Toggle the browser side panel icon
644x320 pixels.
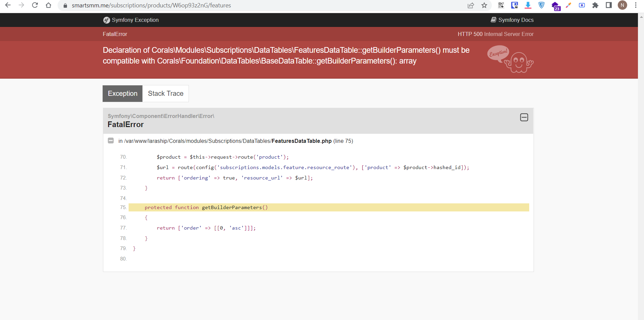click(609, 5)
